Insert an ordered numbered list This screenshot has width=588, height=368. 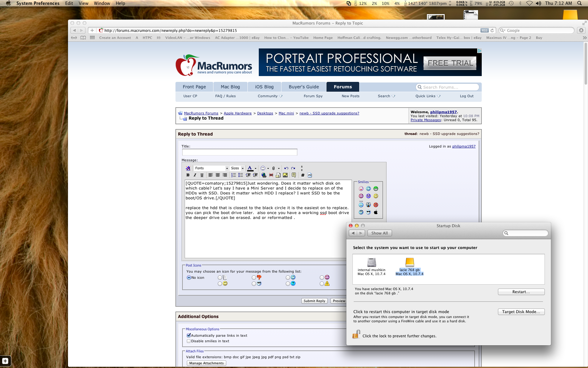[x=234, y=175]
